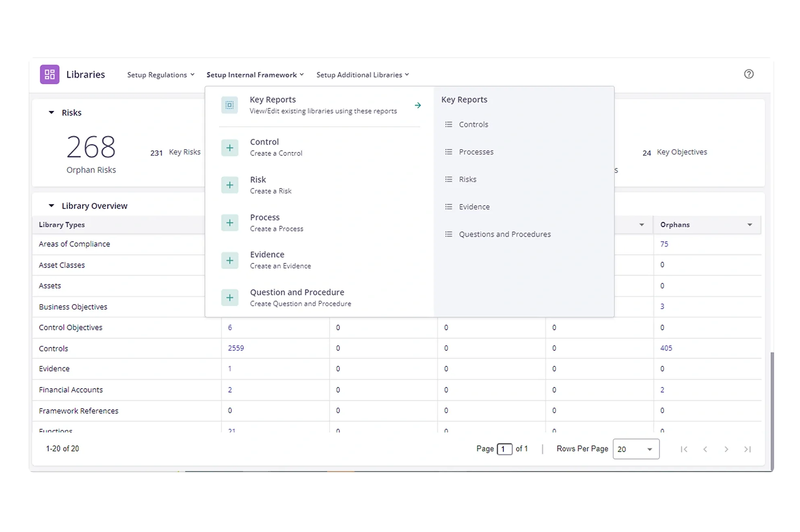Click plus icon for Question and Procedure
The image size is (800, 532).
click(230, 298)
